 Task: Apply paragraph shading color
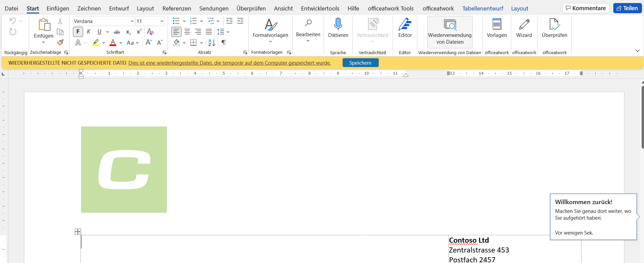pyautogui.click(x=176, y=43)
